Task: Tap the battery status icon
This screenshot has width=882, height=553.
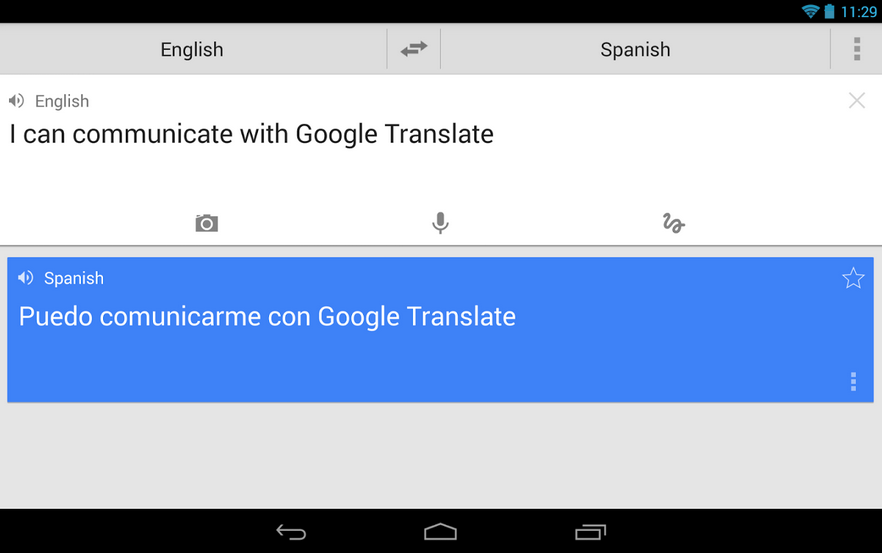Action: (829, 12)
